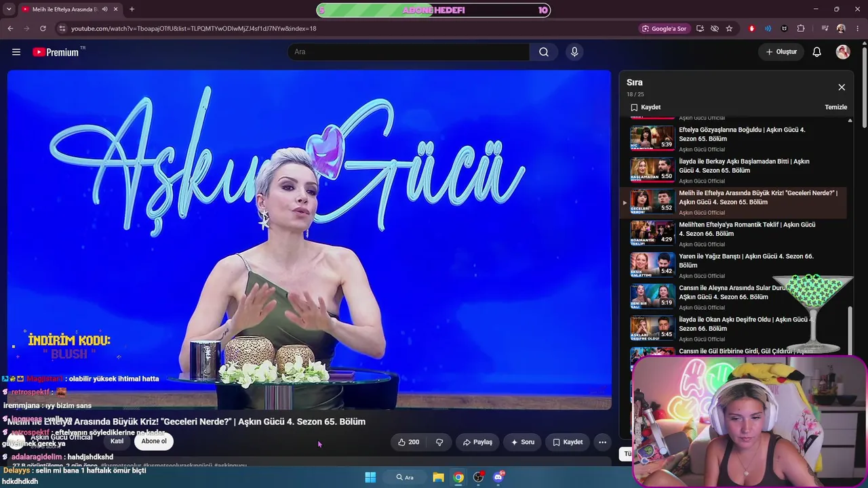
Task: Open OBS Studio from the taskbar
Action: point(478,477)
